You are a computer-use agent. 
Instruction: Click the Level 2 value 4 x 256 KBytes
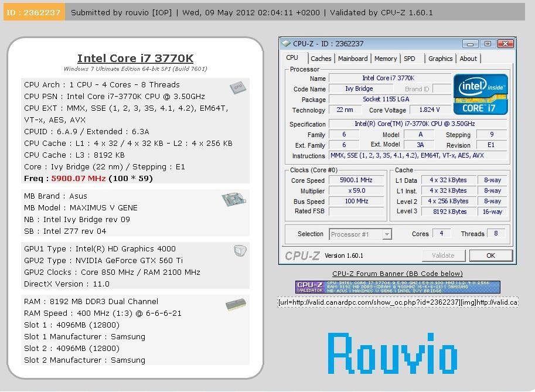tap(449, 202)
